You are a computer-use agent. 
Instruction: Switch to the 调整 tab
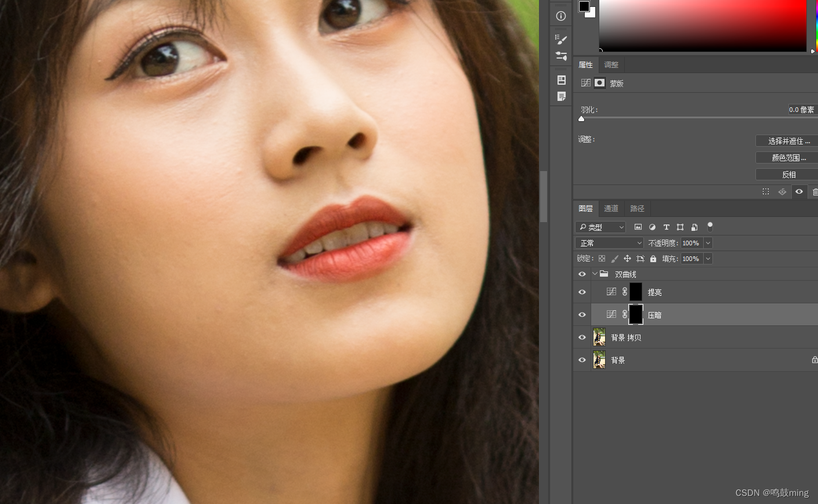point(611,64)
